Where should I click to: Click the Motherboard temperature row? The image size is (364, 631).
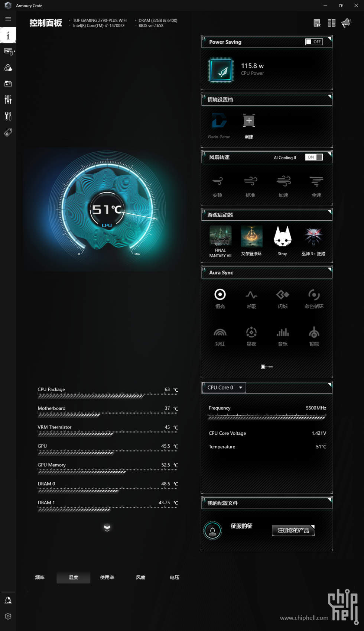(x=108, y=411)
